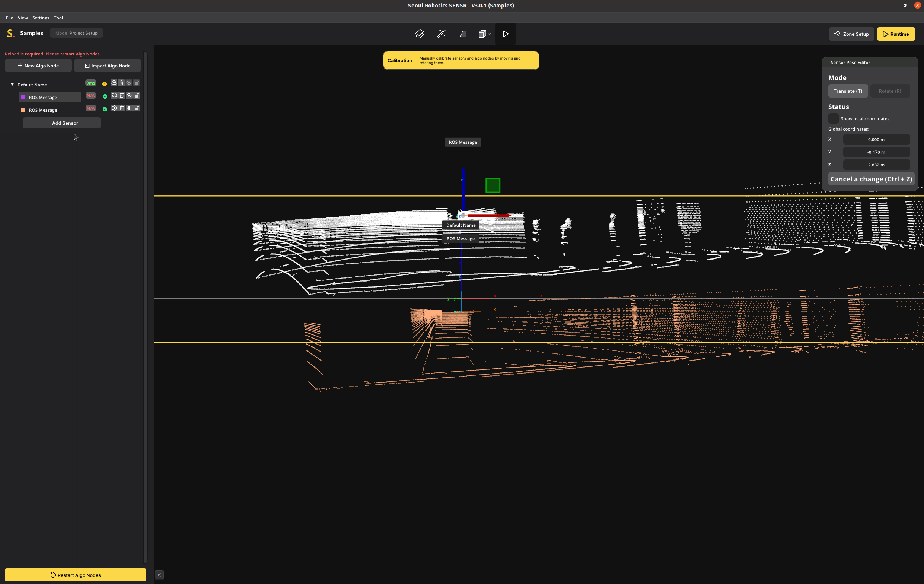Toggle lock on purple ROS Message sensor
The image size is (924, 584).
point(137,96)
